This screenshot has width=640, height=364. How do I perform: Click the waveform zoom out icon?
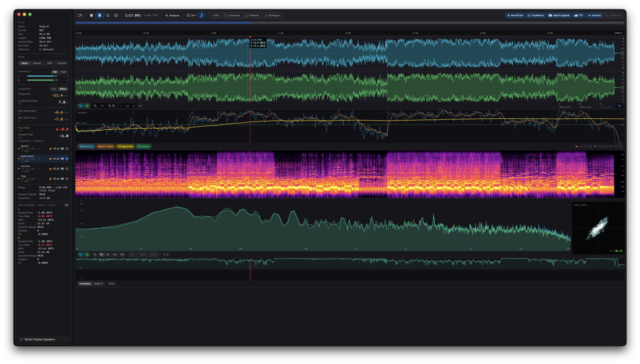113,106
